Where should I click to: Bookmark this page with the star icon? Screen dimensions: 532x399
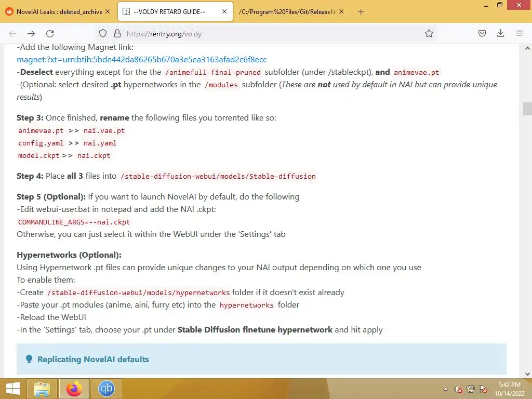tap(429, 33)
